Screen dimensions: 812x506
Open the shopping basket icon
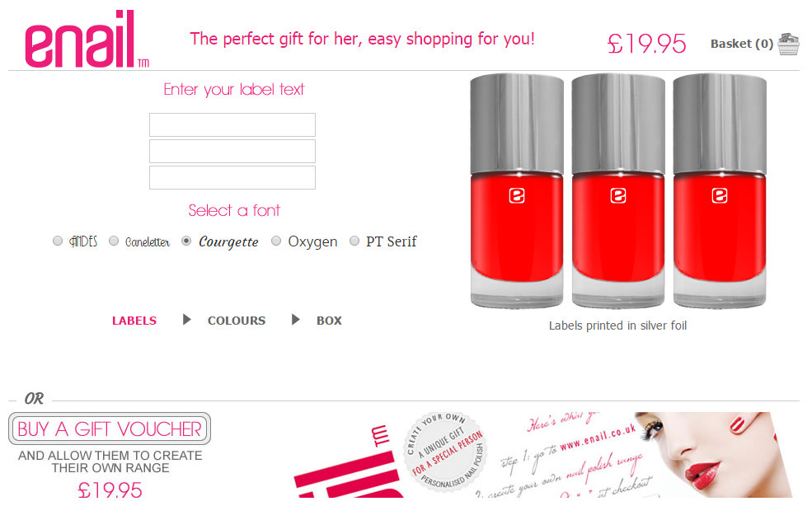(x=788, y=44)
